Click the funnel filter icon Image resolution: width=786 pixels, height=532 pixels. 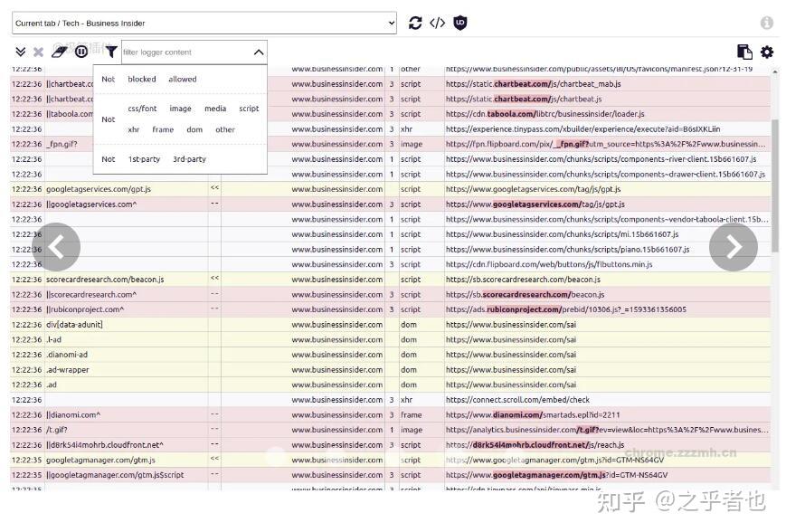111,52
